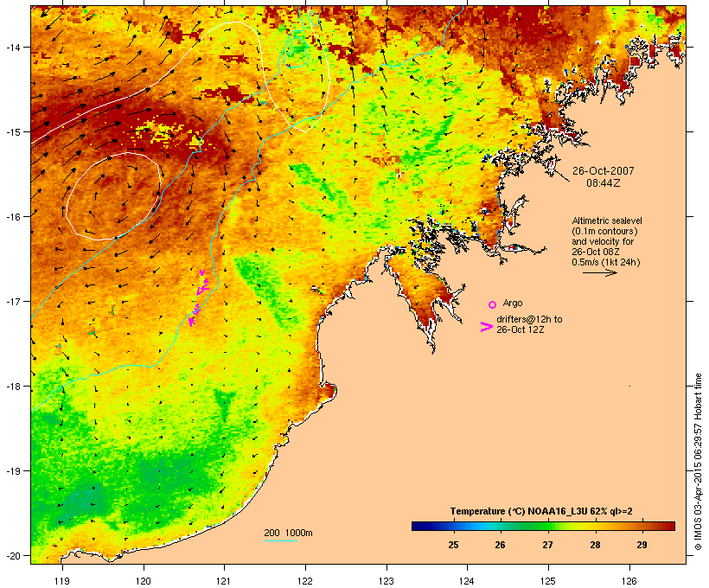
Task: Click the cyan 200 1000m isobath legend line
Action: point(280,540)
